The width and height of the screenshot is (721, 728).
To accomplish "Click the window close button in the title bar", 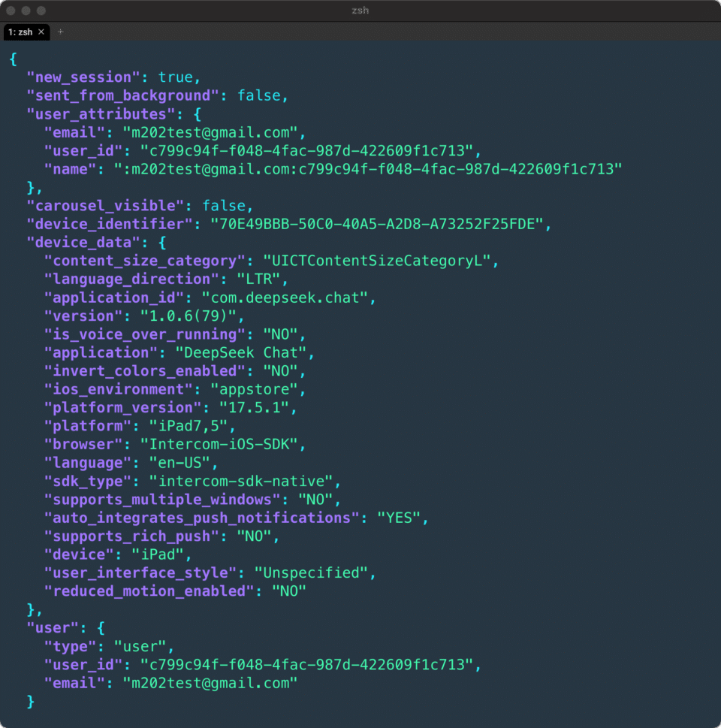I will click(11, 11).
